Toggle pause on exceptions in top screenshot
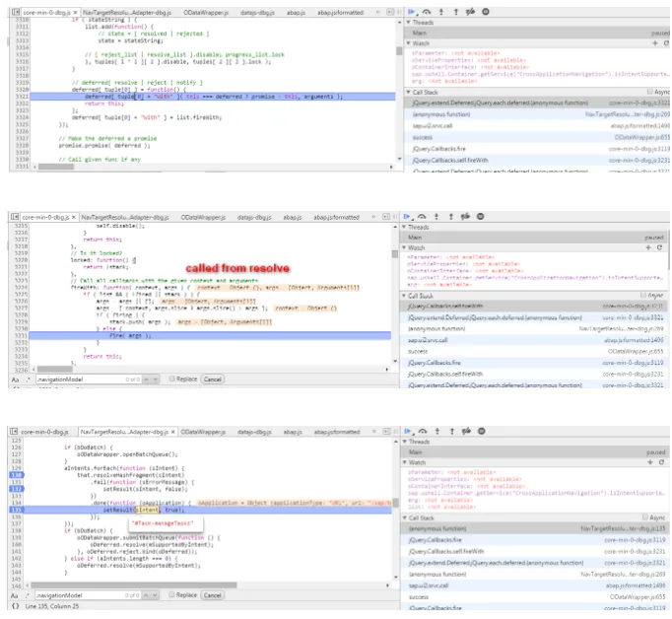 [486, 12]
